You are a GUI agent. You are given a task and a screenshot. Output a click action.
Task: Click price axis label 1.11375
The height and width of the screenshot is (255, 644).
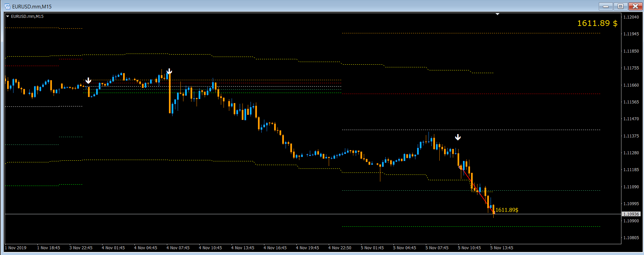[631, 136]
